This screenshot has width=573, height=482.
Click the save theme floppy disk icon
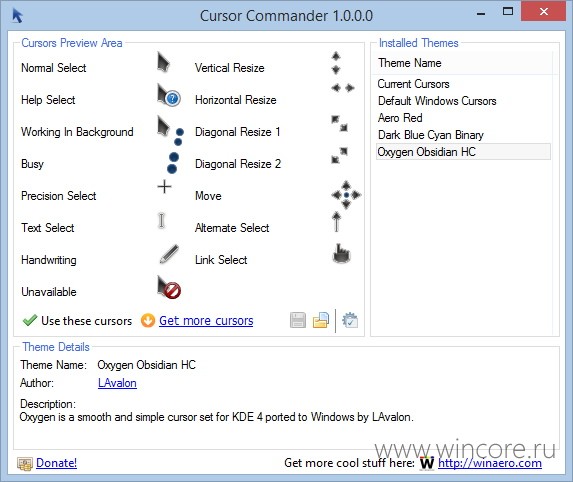[x=298, y=320]
